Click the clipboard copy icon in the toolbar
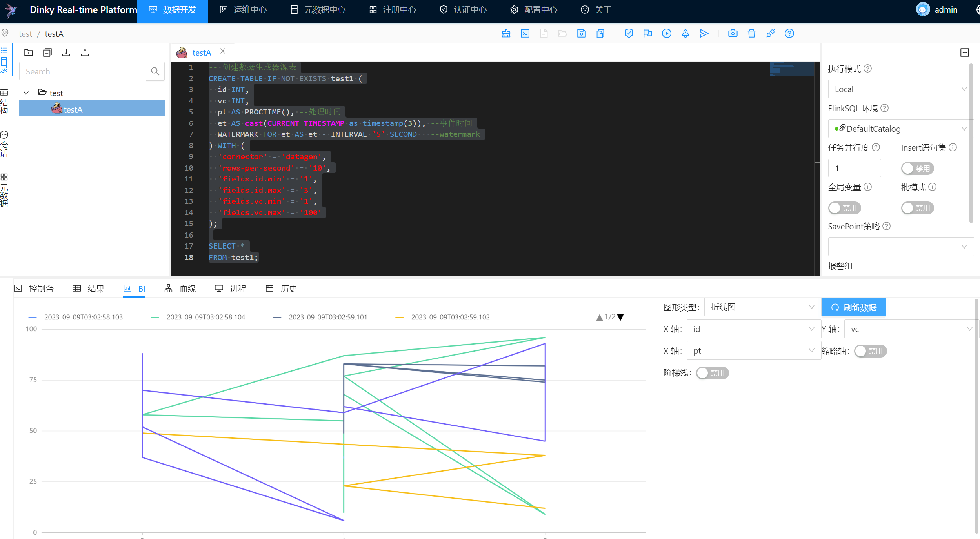Viewport: 980px width, 539px height. click(600, 34)
